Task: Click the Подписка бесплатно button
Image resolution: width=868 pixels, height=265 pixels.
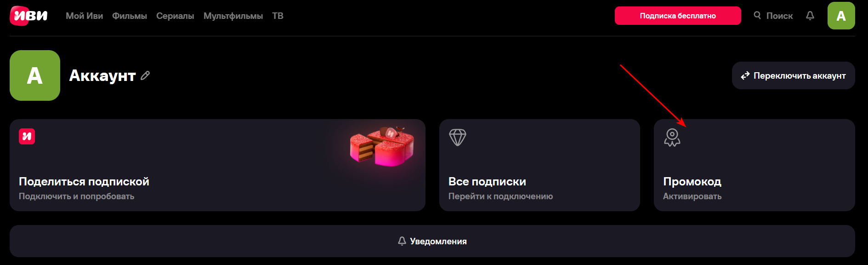Action: coord(678,16)
